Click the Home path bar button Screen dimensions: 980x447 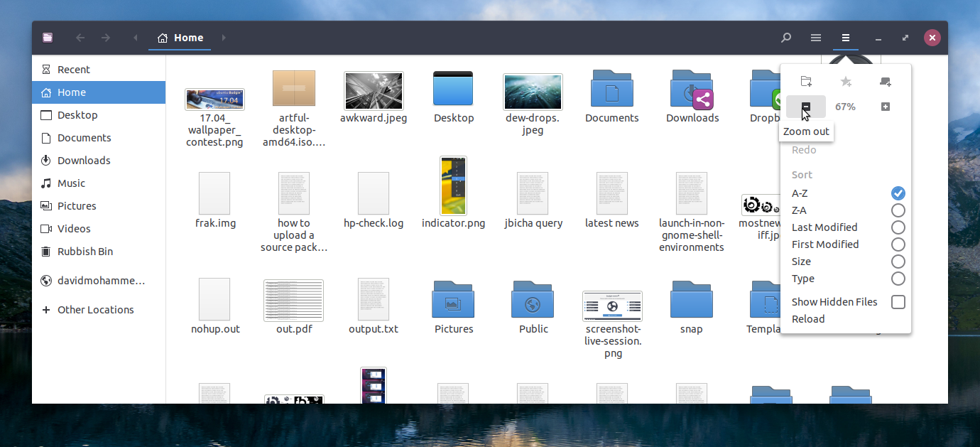tap(180, 38)
